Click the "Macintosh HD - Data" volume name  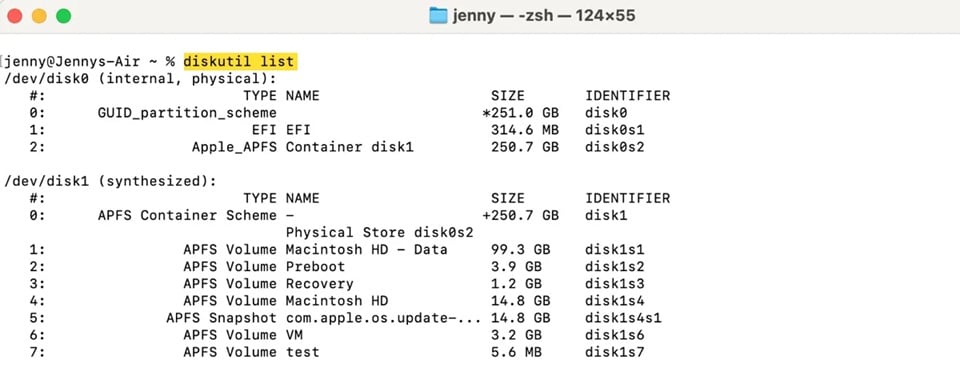[x=367, y=250]
